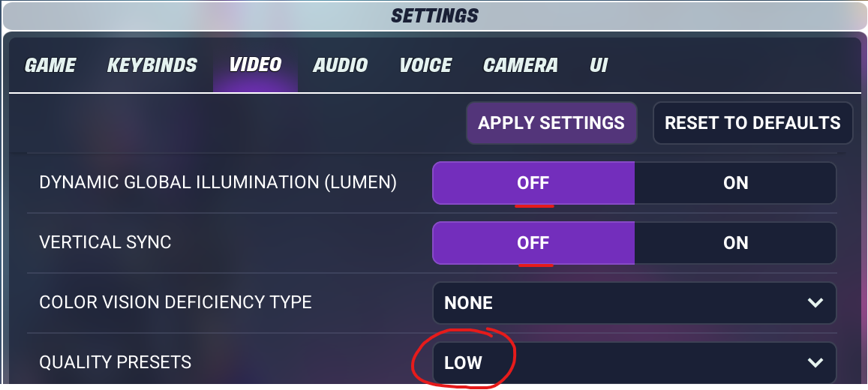Switch to the GAME settings tab

(50, 65)
